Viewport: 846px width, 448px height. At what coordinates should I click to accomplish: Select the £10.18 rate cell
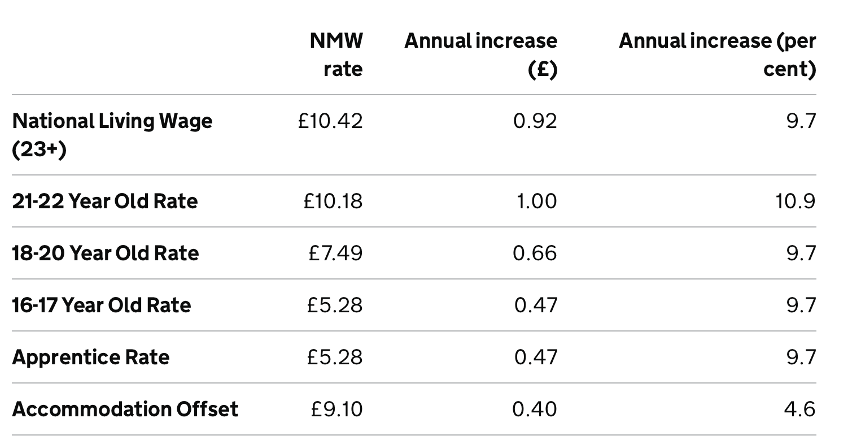tap(332, 201)
